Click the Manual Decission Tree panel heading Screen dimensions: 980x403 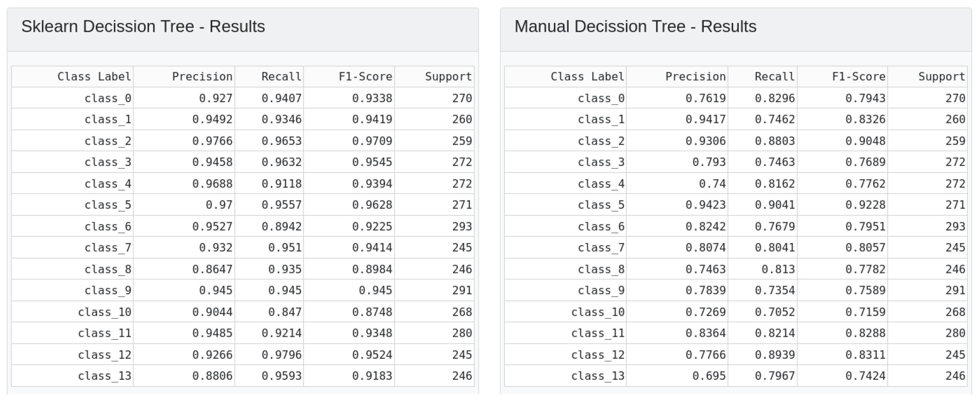coord(635,27)
